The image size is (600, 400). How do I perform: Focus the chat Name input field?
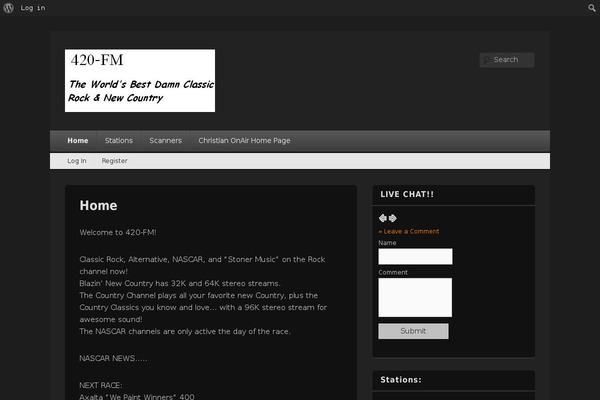(415, 256)
